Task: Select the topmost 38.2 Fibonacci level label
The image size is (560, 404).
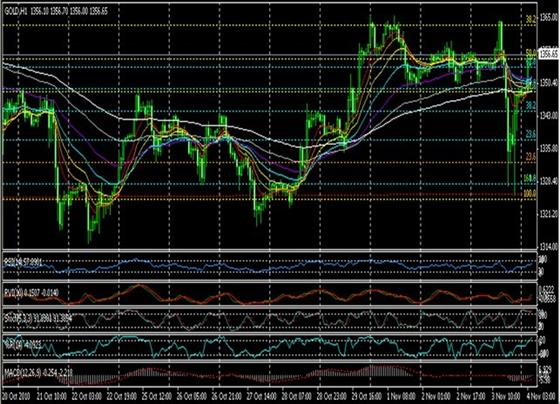Action: 531,20
